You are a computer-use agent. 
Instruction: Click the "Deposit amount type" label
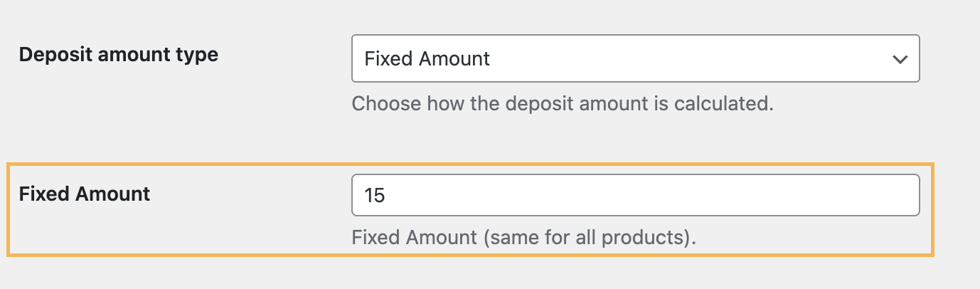118,54
